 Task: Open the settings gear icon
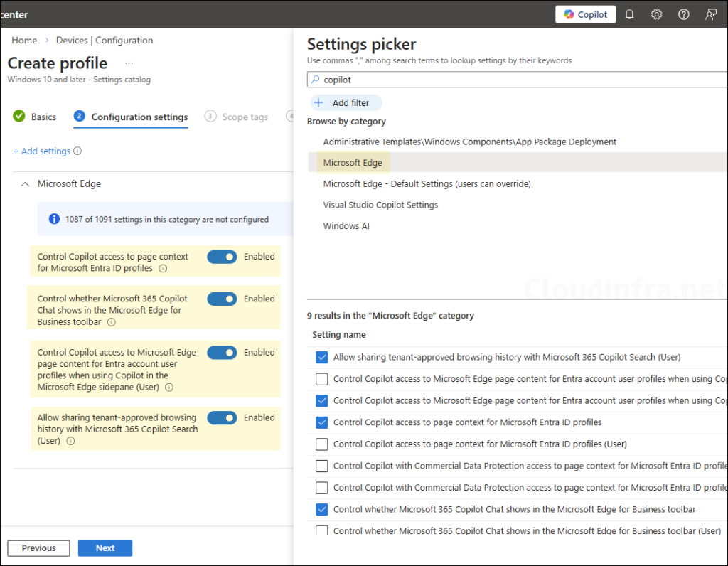tap(656, 14)
